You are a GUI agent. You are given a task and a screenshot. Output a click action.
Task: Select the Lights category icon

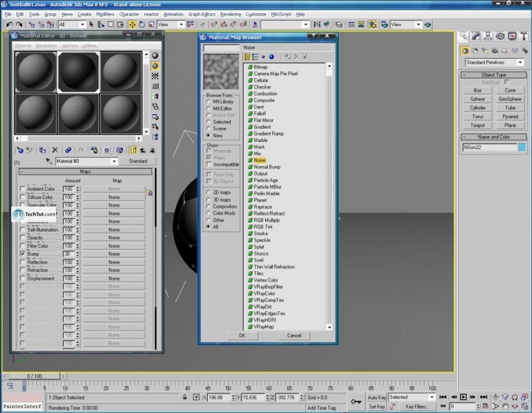[485, 51]
